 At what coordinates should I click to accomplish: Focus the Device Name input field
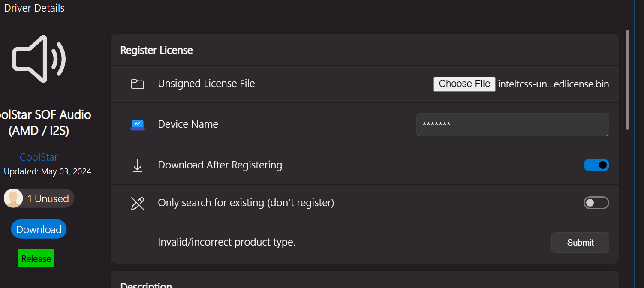[x=512, y=125]
